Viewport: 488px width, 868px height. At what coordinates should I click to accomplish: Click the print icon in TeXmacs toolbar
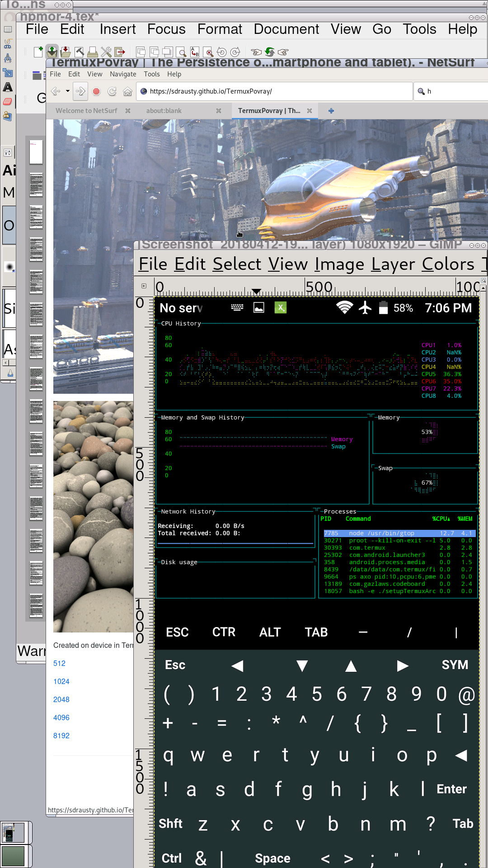pos(93,52)
